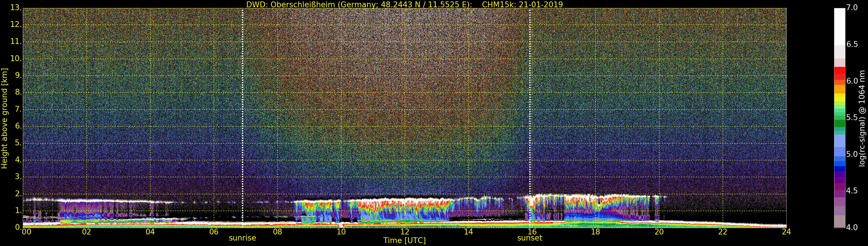Click the y-axis tick label '13.'
Viewport: 868px width, 246px height.
(x=16, y=8)
